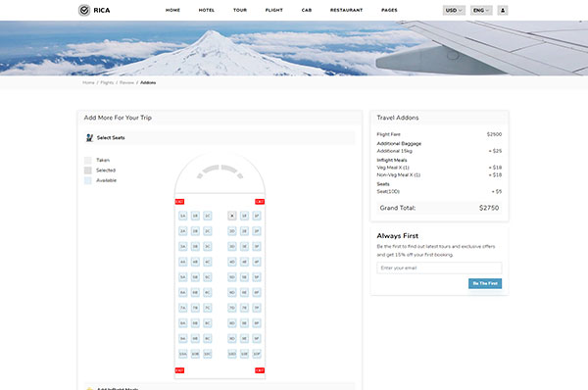Click the RICA logo icon
Viewport: 588px width, 390px height.
[84, 10]
